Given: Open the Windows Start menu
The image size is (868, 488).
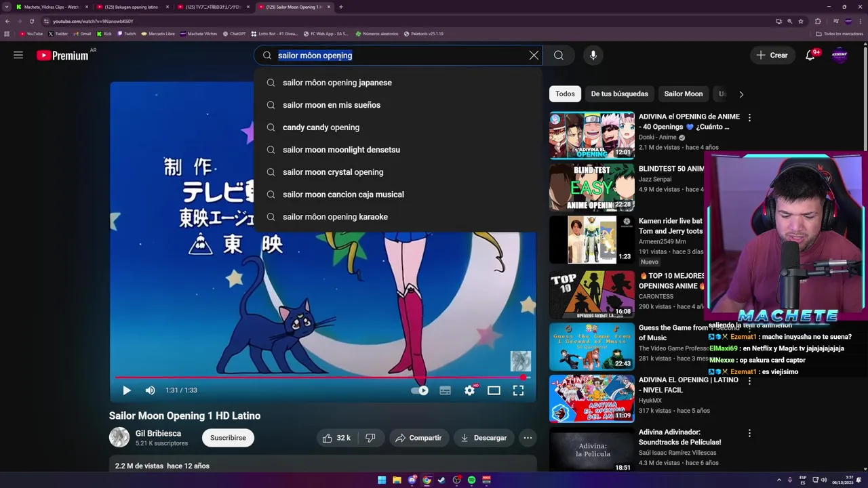Looking at the screenshot, I should [x=382, y=480].
